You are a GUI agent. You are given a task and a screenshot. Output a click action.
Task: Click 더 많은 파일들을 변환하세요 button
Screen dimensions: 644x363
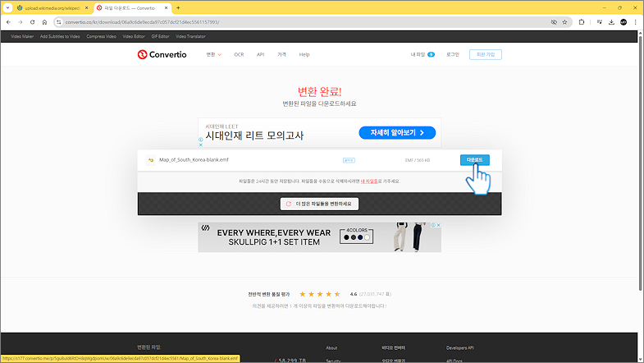319,204
